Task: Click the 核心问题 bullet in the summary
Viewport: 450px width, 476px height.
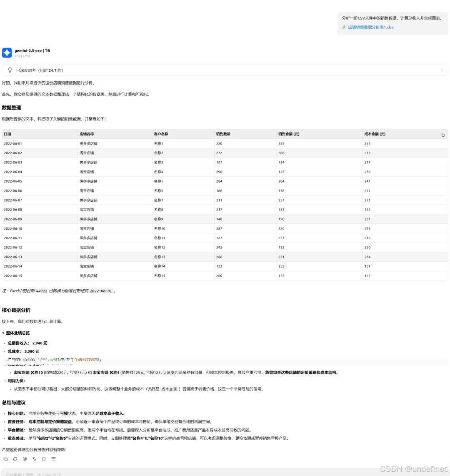Action: click(66, 413)
